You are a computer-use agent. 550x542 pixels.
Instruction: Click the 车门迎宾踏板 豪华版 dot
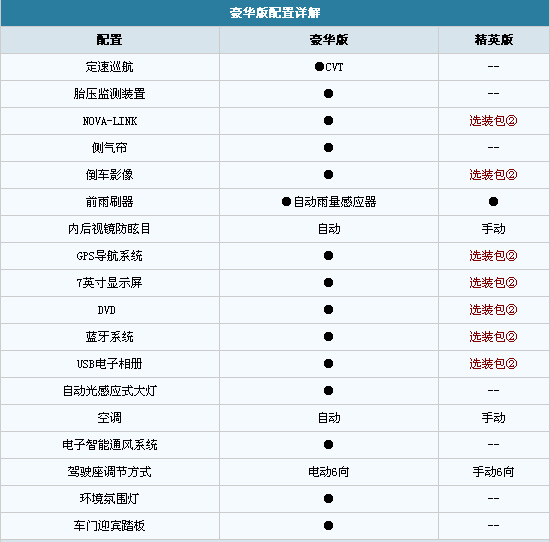328,526
